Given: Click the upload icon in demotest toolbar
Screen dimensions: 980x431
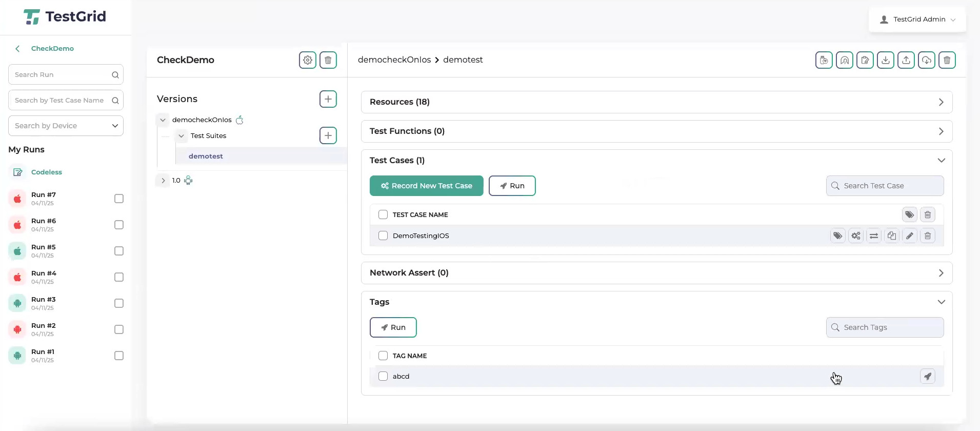Looking at the screenshot, I should click(x=906, y=60).
